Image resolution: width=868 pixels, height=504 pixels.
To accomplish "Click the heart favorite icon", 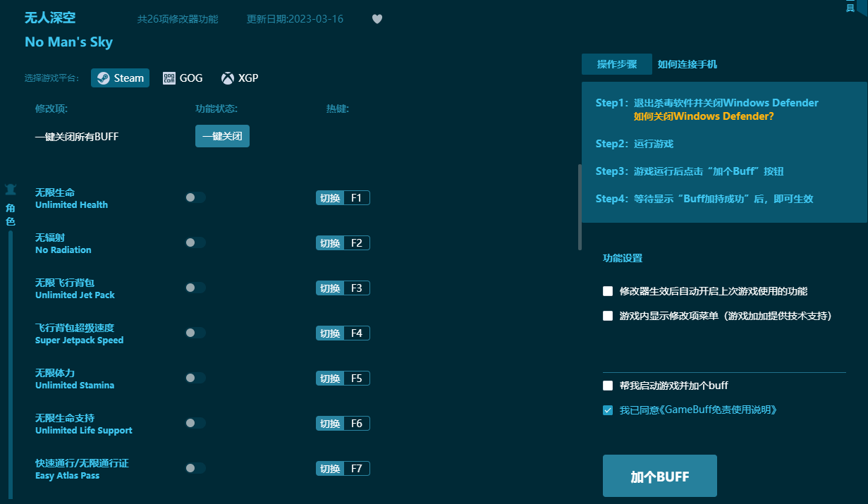I will click(377, 19).
